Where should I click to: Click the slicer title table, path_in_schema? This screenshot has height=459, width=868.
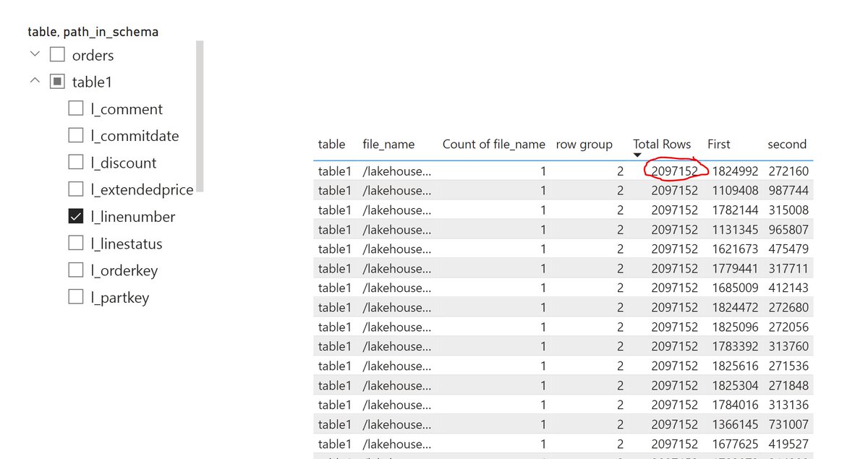pos(93,32)
